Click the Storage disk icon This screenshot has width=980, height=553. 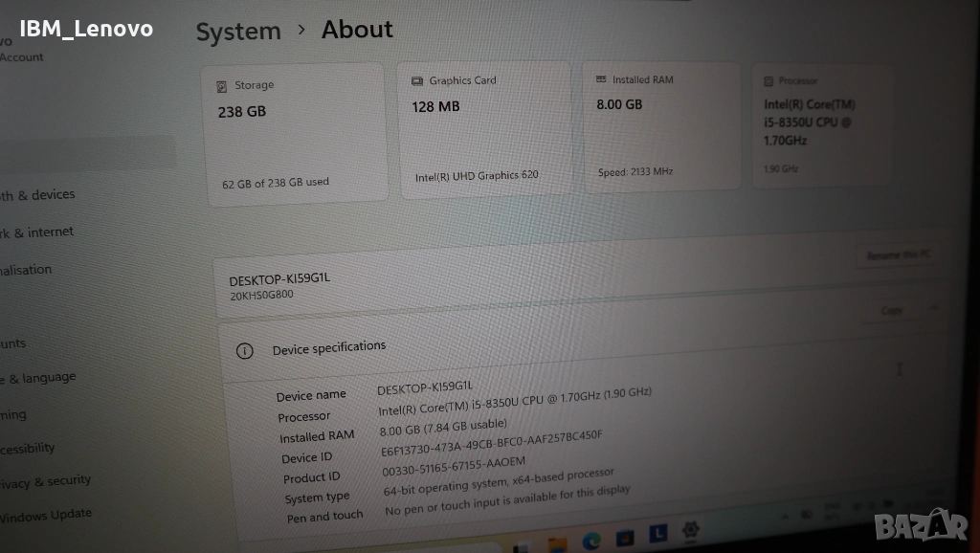[223, 86]
